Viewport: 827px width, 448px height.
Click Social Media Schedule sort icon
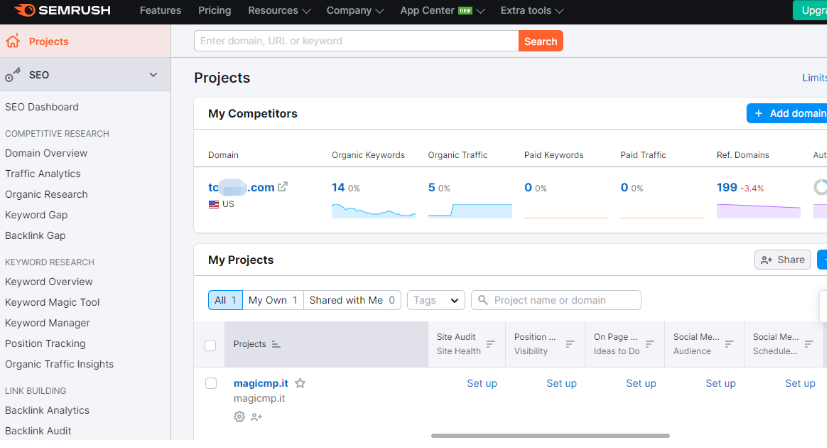point(809,344)
